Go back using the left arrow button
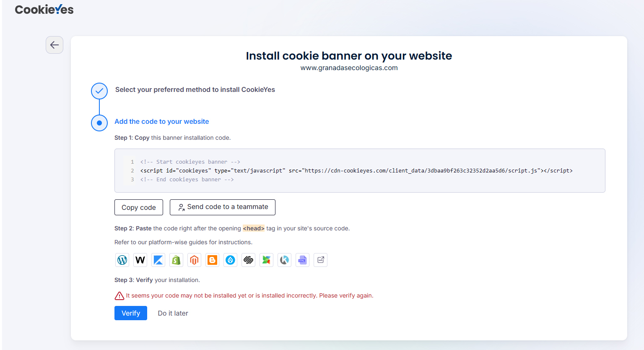644x350 pixels. tap(55, 45)
